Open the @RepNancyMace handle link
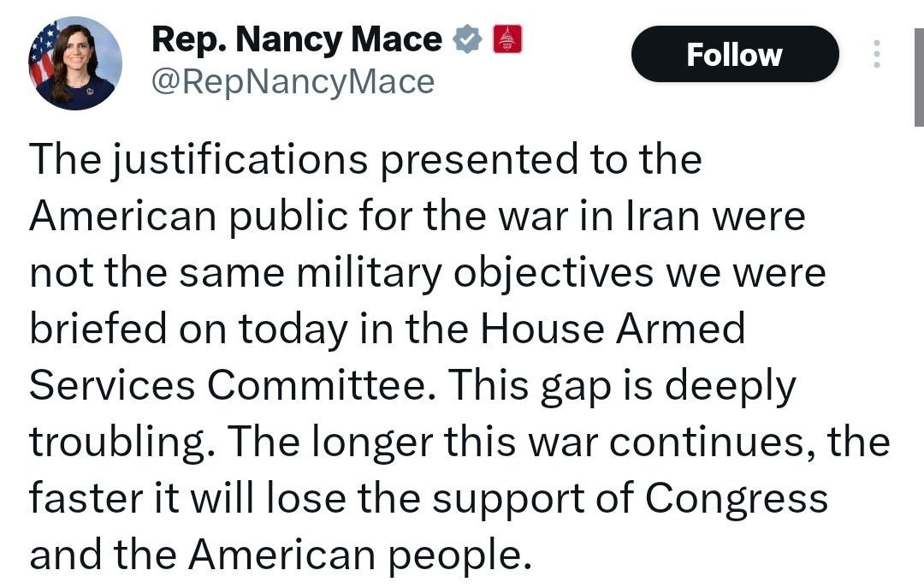Image resolution: width=924 pixels, height=588 pixels. [293, 82]
